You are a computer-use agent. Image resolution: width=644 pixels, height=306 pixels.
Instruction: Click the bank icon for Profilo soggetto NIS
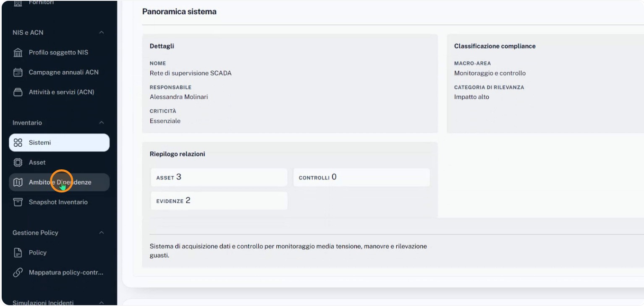18,53
